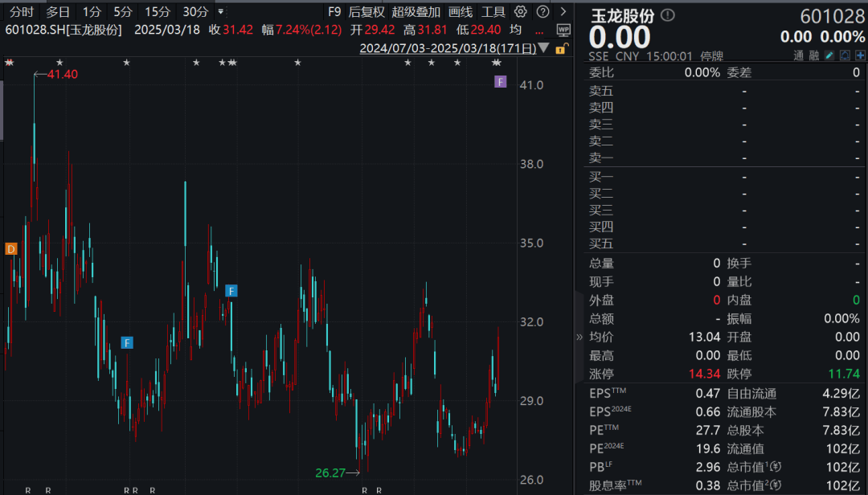This screenshot has width=868, height=495.
Task: Toggle 后复权 price adjustment
Action: pos(366,11)
